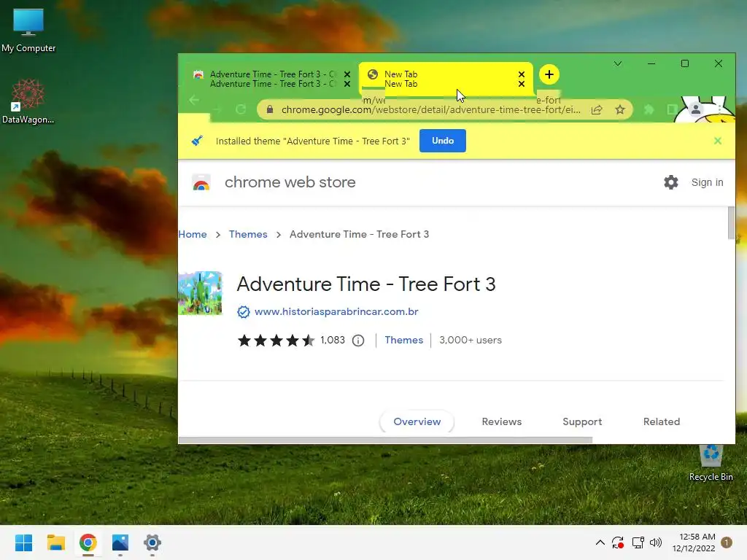Go to Home in the breadcrumb

pos(193,234)
